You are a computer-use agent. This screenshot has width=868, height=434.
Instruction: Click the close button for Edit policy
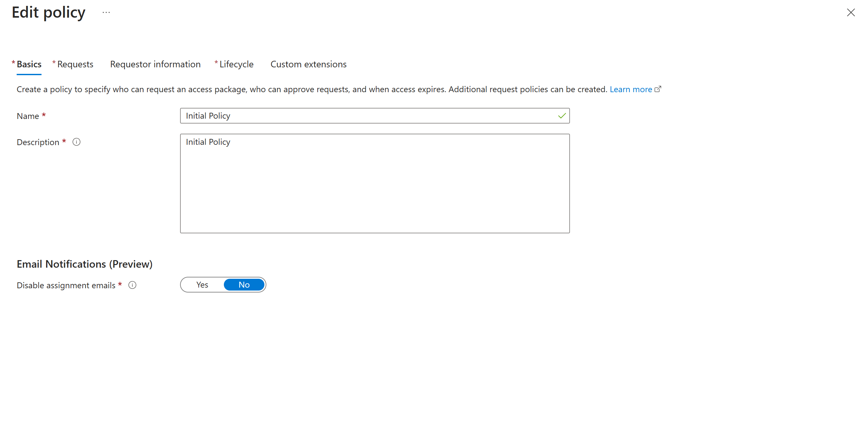point(850,12)
